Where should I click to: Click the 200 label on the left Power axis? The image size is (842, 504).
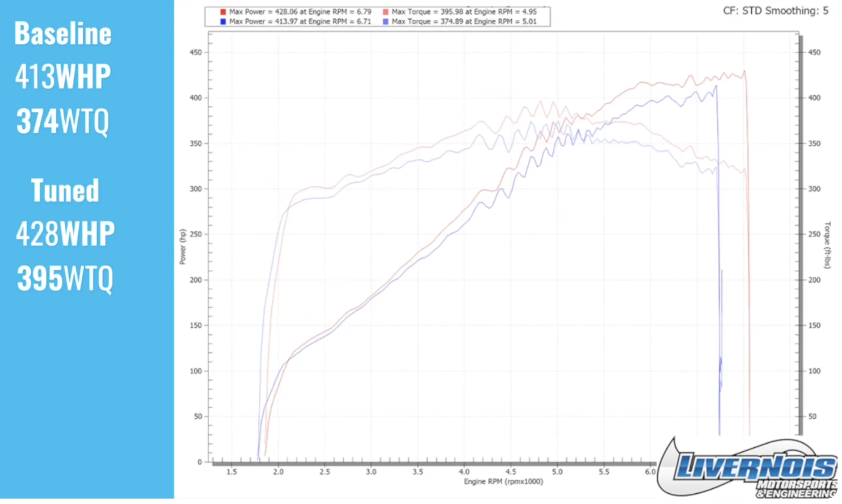[196, 280]
